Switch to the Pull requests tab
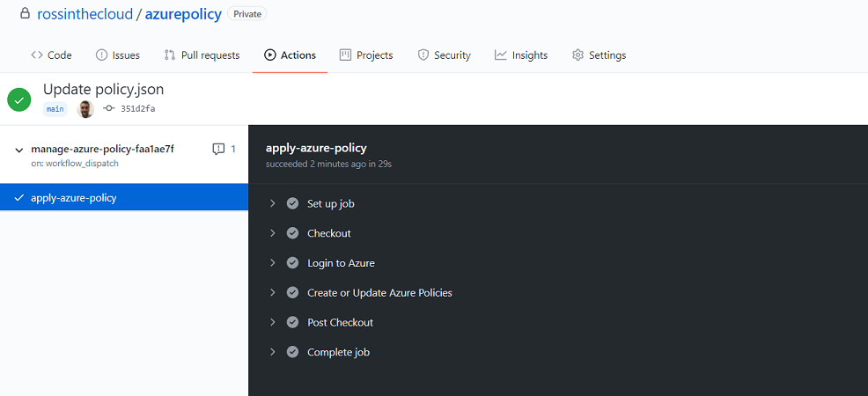 click(x=202, y=55)
